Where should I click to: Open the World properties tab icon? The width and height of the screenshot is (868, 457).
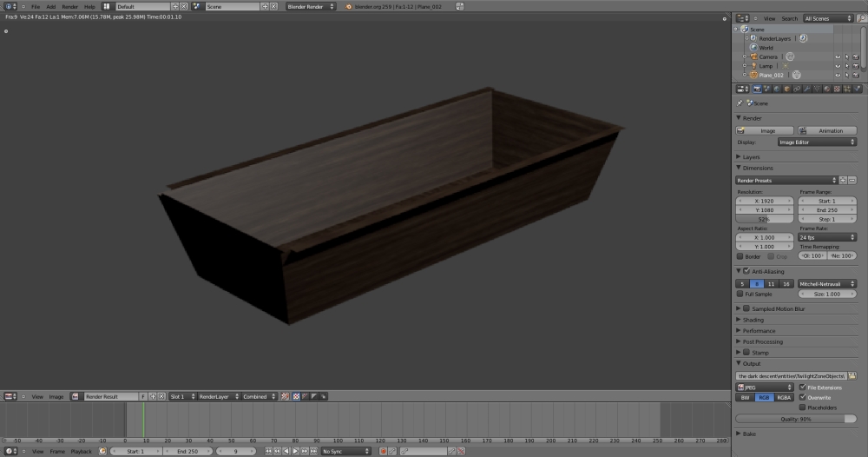click(x=777, y=89)
